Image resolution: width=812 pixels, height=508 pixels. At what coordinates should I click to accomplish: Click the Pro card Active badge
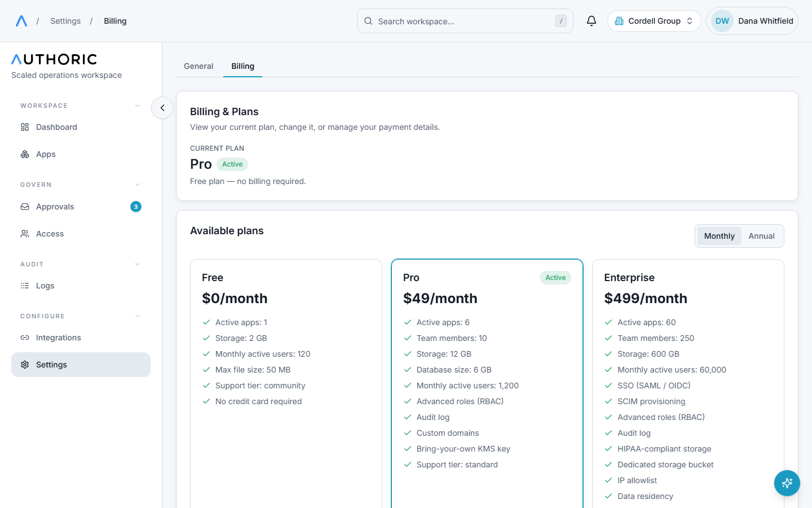(555, 278)
